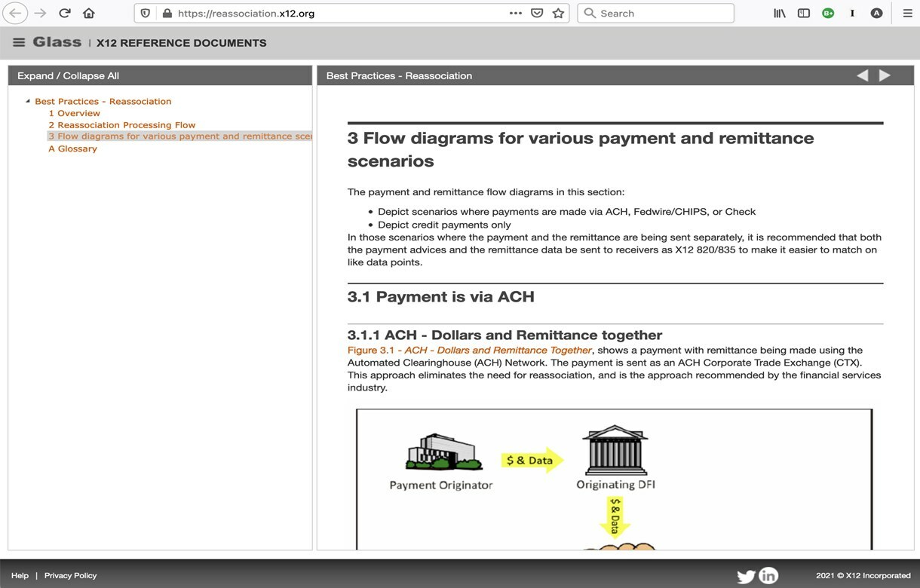Click the padlock site security icon
This screenshot has width=920, height=588.
pyautogui.click(x=167, y=13)
